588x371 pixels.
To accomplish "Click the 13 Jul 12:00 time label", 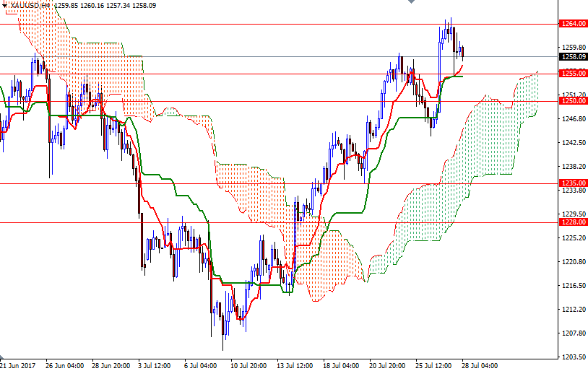I will (293, 366).
